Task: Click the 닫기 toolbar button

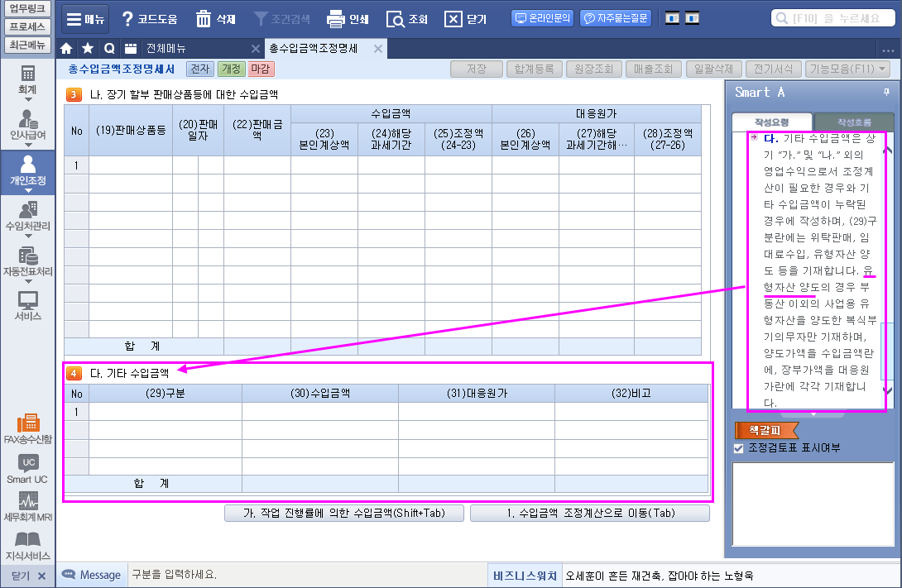Action: coord(465,19)
